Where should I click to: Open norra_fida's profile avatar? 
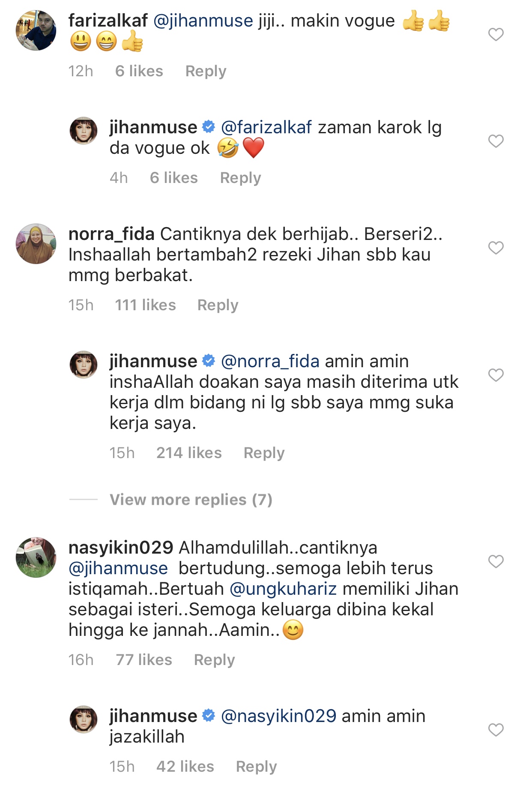point(36,243)
